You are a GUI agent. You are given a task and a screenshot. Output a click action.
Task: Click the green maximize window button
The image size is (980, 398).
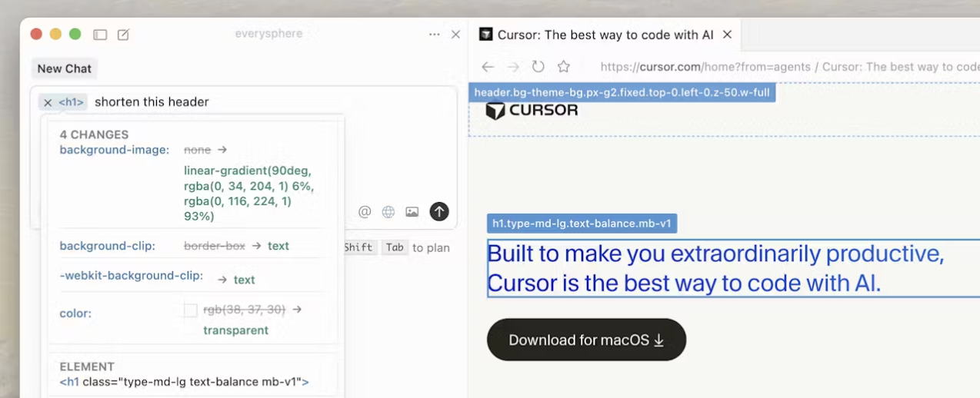coord(75,34)
